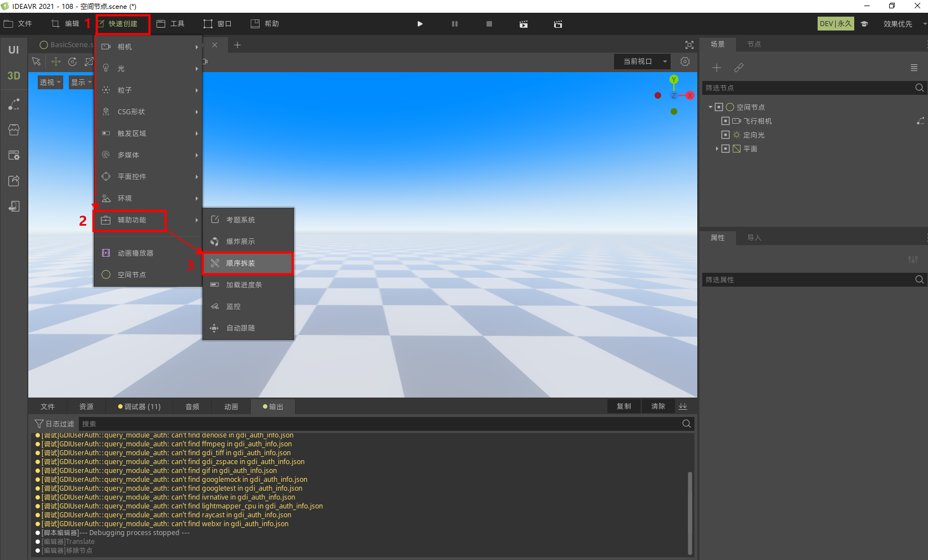Collapse the 空间节点 tree node
Viewport: 928px width, 560px height.
point(711,107)
